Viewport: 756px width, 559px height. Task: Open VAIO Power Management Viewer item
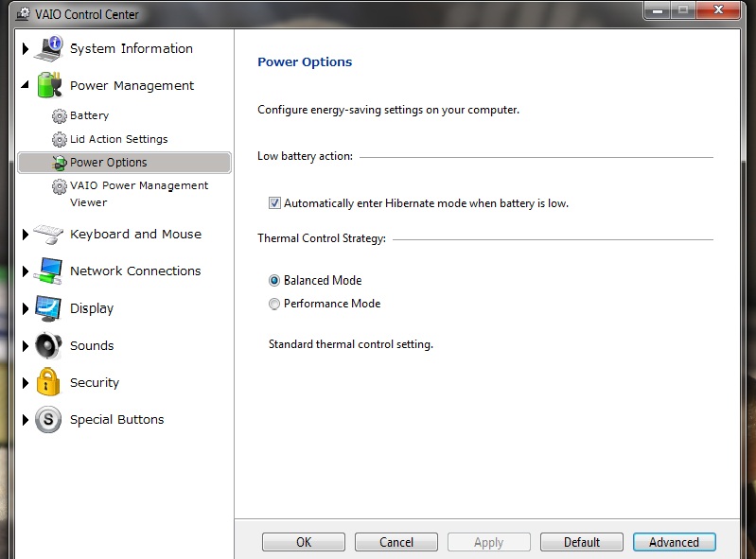(139, 194)
